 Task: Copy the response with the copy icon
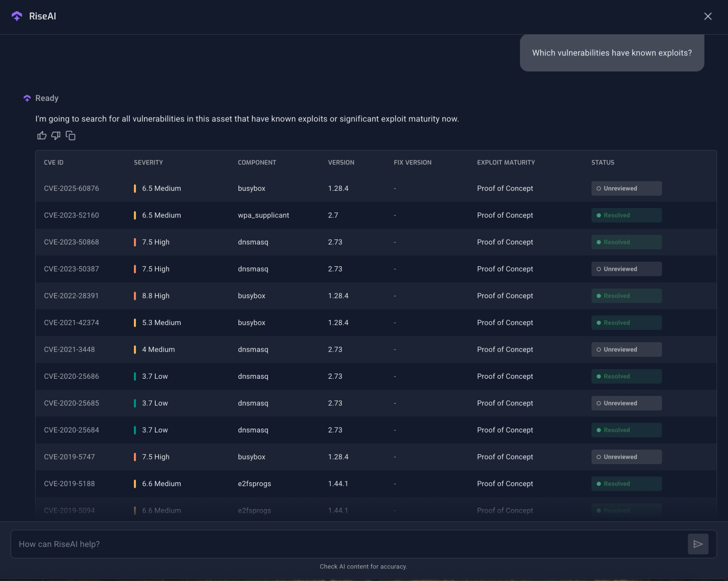pos(70,135)
